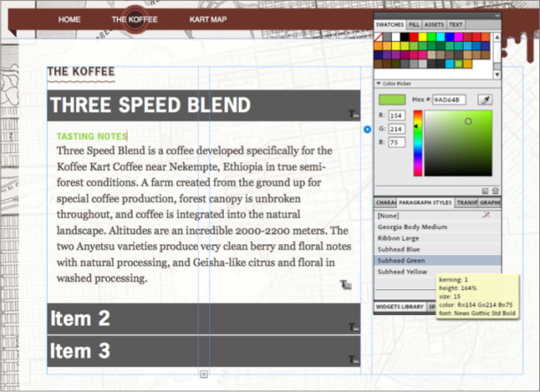Screen dimensions: 540x392
Task: Pick the eyedropper tool in Color Picker
Action: pyautogui.click(x=485, y=100)
